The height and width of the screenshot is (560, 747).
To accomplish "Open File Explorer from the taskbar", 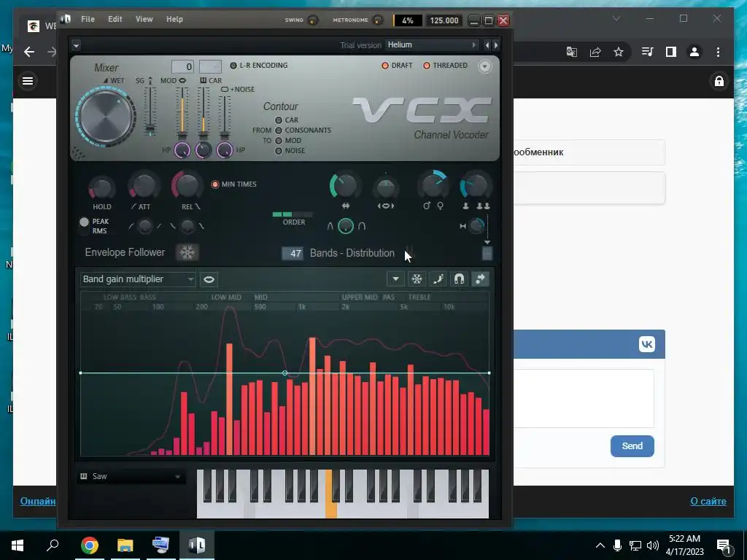I will (125, 545).
